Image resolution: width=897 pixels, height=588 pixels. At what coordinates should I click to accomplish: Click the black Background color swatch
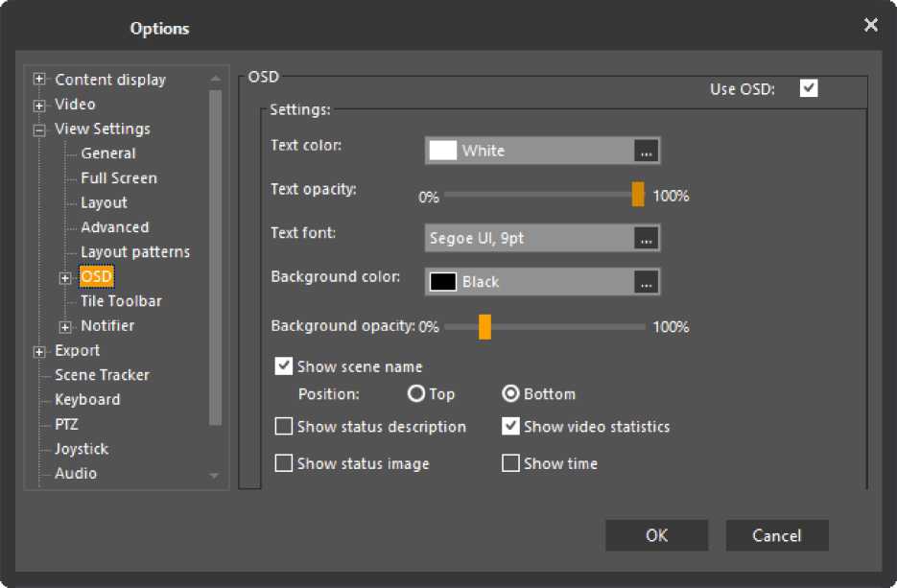pyautogui.click(x=443, y=282)
